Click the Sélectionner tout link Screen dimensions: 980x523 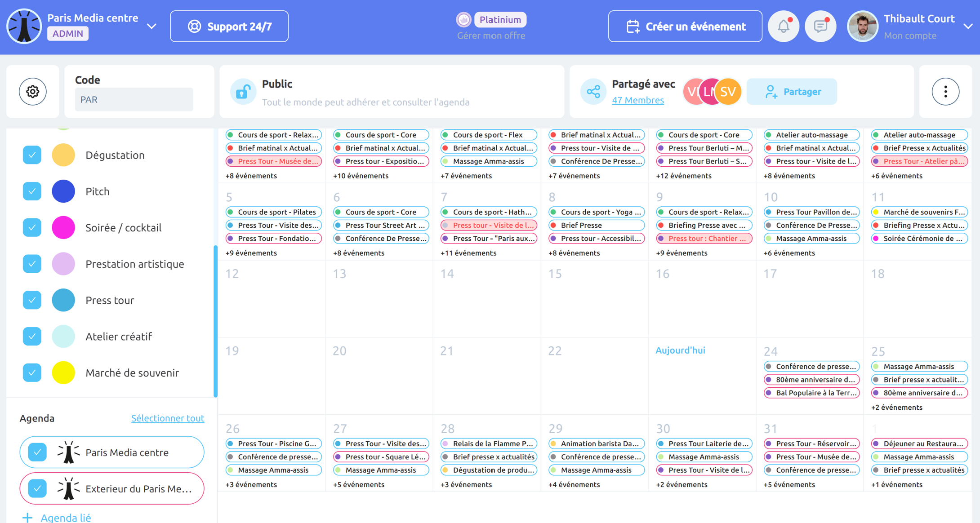click(x=167, y=418)
